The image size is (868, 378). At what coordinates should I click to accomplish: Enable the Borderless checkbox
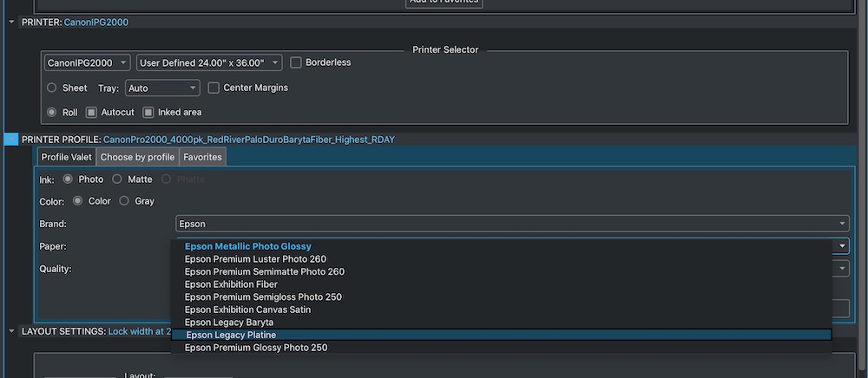(296, 62)
